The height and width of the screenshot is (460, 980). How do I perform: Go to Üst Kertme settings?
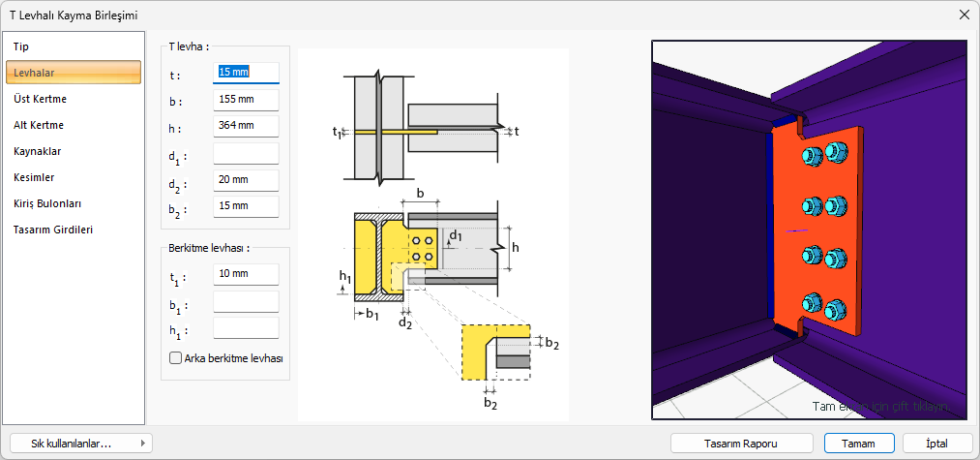pyautogui.click(x=74, y=99)
